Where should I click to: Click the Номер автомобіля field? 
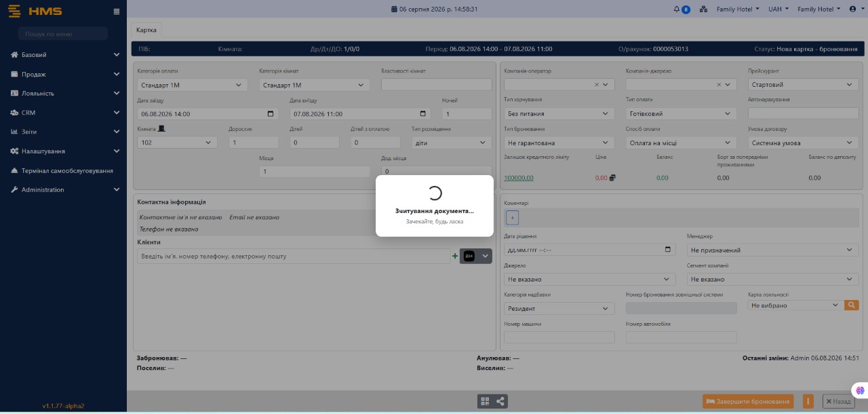point(682,337)
